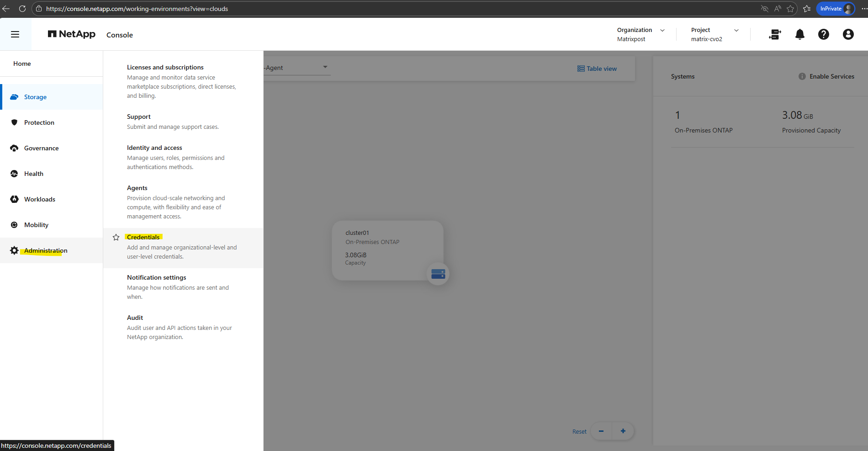
Task: Select Protection in the left navigation
Action: click(51, 122)
